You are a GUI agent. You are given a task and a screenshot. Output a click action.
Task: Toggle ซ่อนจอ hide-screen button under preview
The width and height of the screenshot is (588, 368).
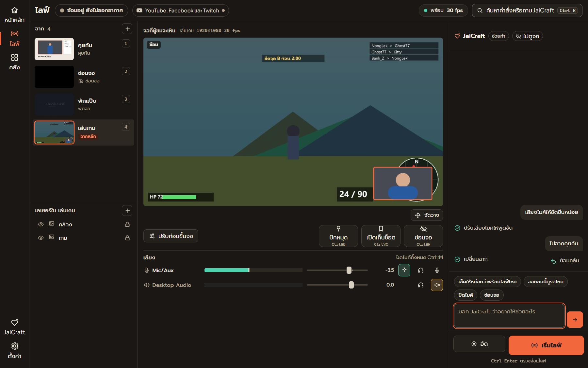pyautogui.click(x=423, y=236)
